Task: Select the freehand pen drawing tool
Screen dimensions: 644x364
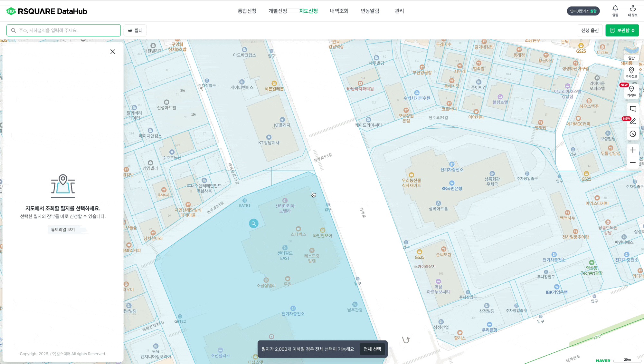Action: pyautogui.click(x=633, y=121)
